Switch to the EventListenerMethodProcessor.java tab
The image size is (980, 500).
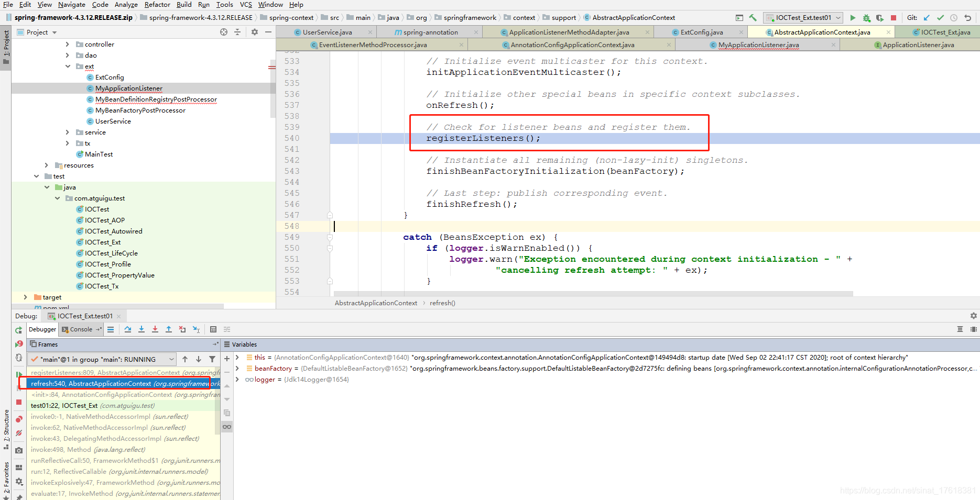pos(373,45)
